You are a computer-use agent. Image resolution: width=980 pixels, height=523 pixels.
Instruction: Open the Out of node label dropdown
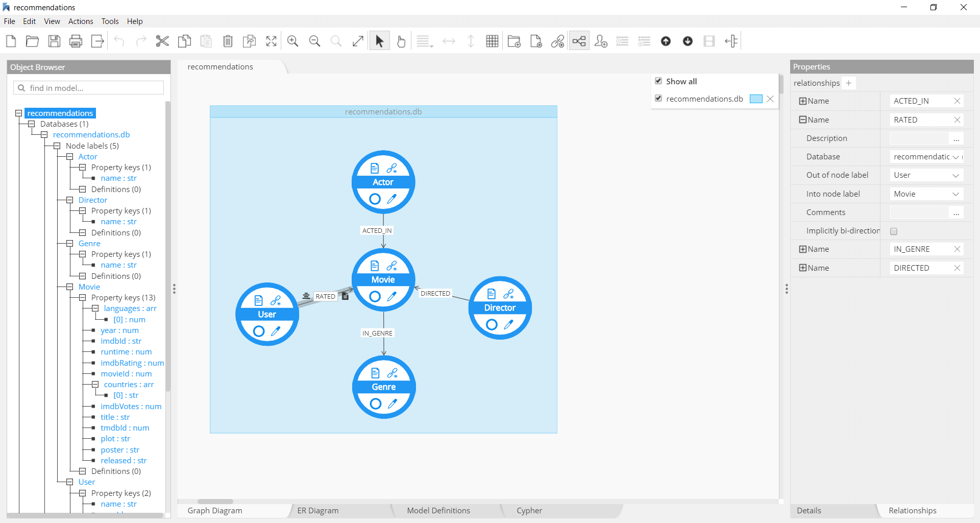pos(926,175)
